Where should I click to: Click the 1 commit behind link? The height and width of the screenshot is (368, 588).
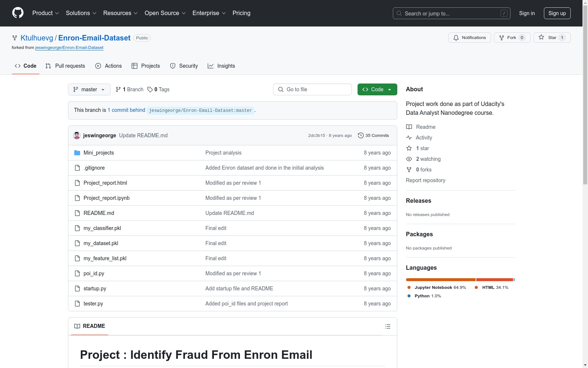tap(126, 110)
